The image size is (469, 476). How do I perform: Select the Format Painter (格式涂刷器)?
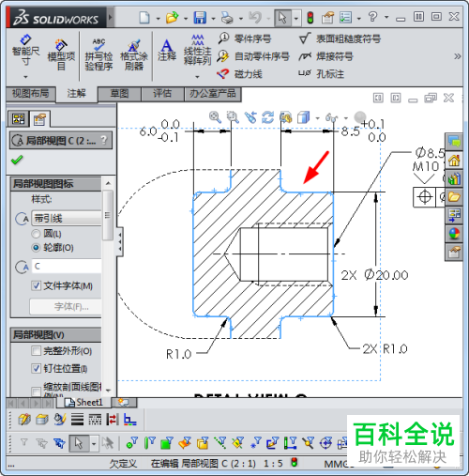[134, 54]
